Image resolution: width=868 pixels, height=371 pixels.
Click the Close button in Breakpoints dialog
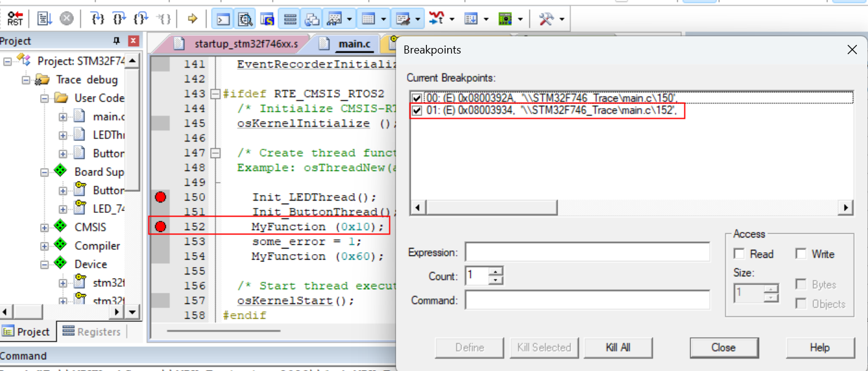723,348
